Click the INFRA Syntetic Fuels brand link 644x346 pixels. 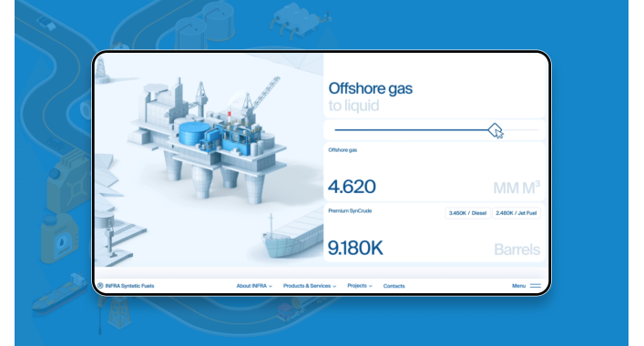click(129, 286)
